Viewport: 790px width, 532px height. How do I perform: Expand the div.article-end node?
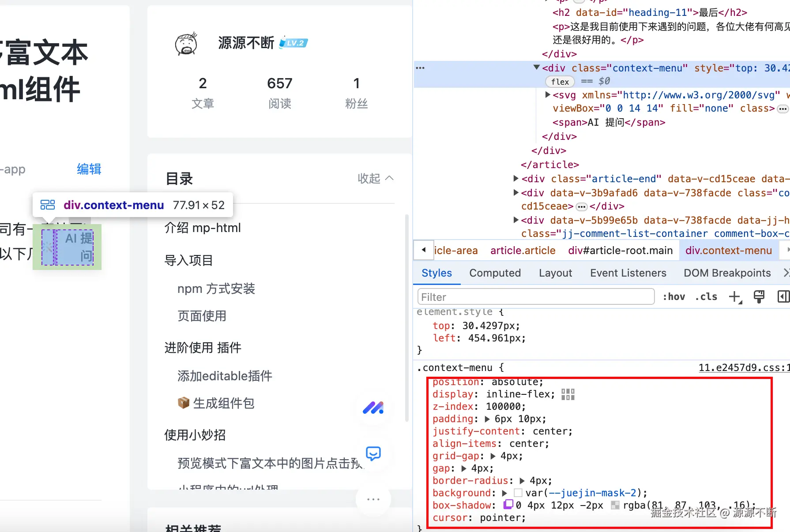pos(516,178)
